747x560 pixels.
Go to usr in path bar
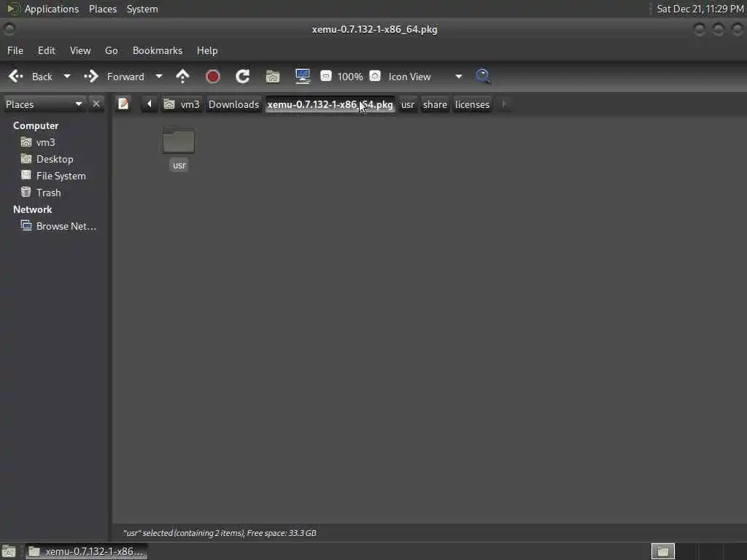pyautogui.click(x=408, y=104)
